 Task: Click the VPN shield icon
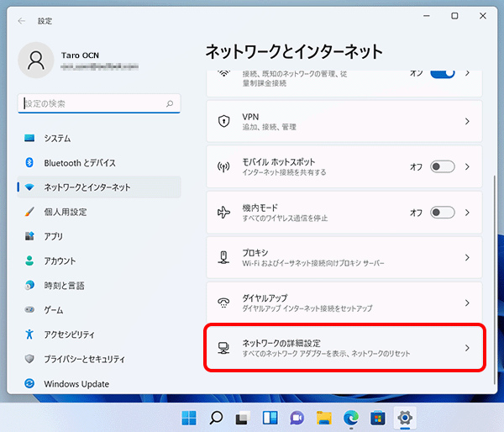(x=224, y=121)
